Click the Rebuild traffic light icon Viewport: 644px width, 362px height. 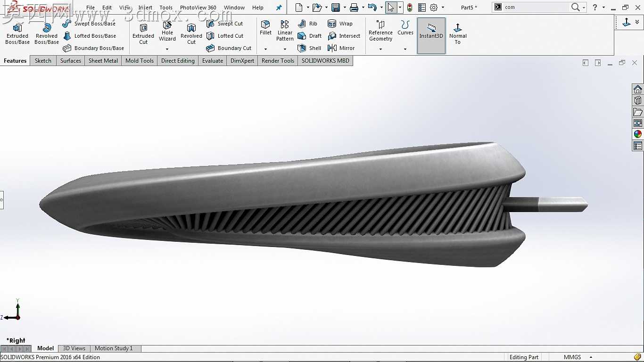[410, 8]
